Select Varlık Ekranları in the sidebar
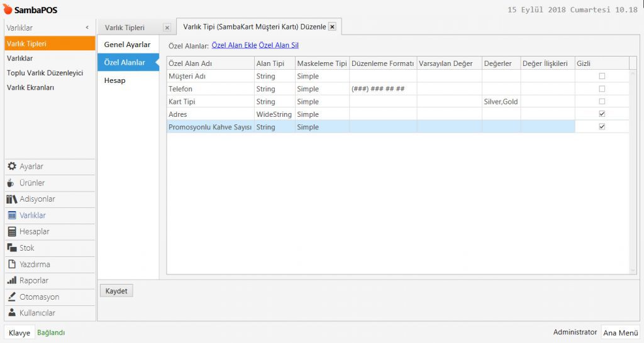 30,87
